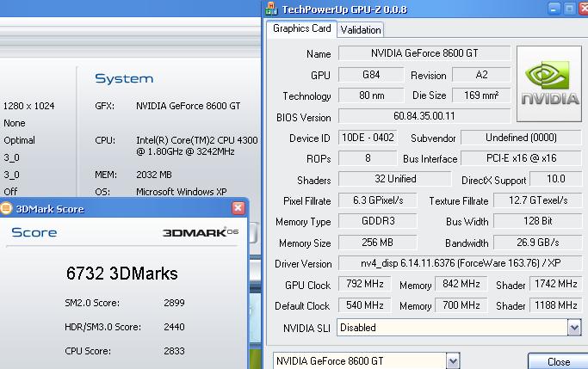588x369 pixels.
Task: Click the 3DMARK06 logo in Score window
Action: (x=201, y=232)
